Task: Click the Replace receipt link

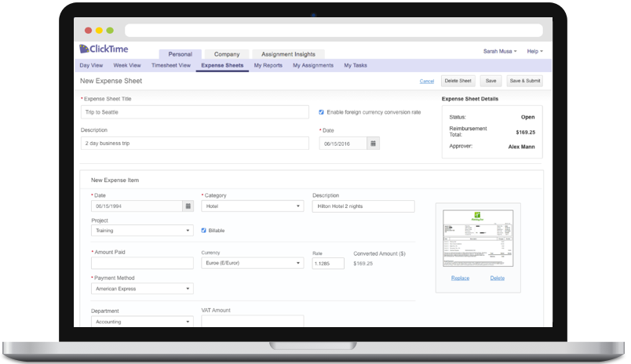Action: (x=460, y=278)
